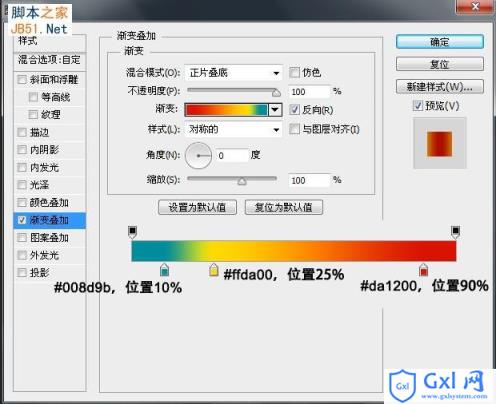Click the 确定 OK button

click(440, 42)
